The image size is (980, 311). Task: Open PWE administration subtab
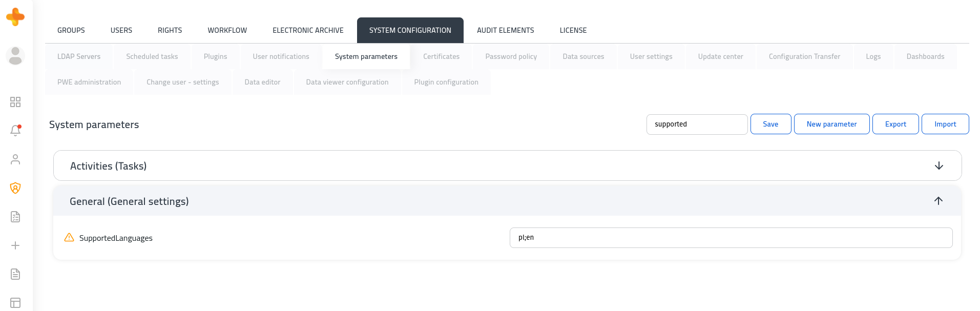coord(89,82)
